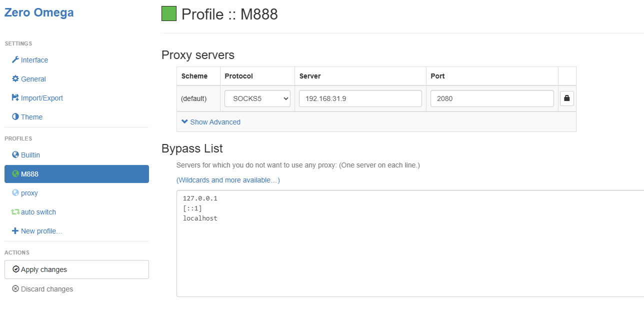Click the Port input field showing 2080
This screenshot has height=323, width=644.
click(x=491, y=98)
